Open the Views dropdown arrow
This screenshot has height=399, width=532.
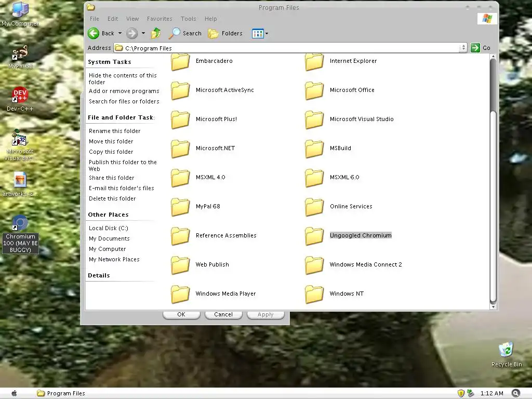tap(267, 34)
